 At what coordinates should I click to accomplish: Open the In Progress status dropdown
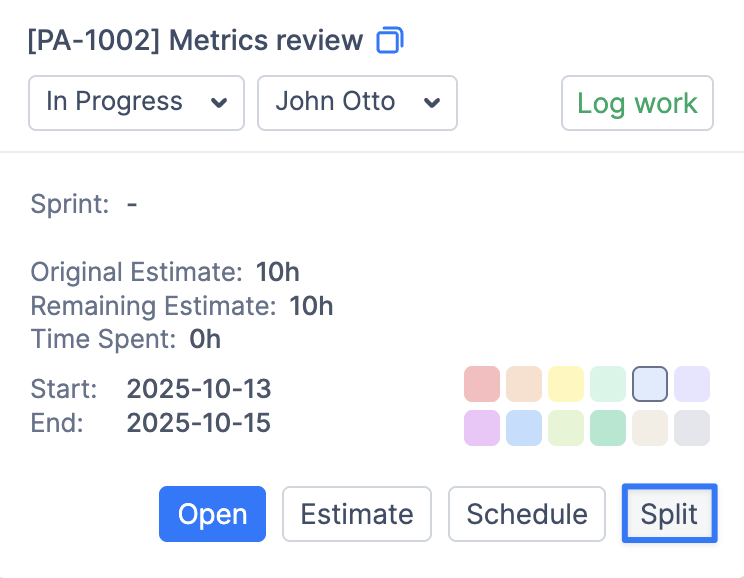136,102
